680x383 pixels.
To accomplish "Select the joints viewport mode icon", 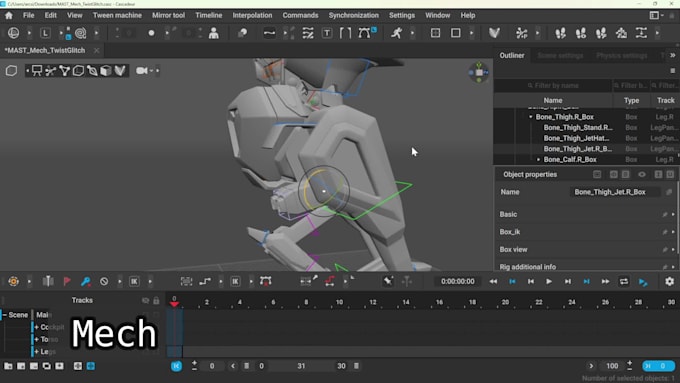I will pyautogui.click(x=51, y=70).
